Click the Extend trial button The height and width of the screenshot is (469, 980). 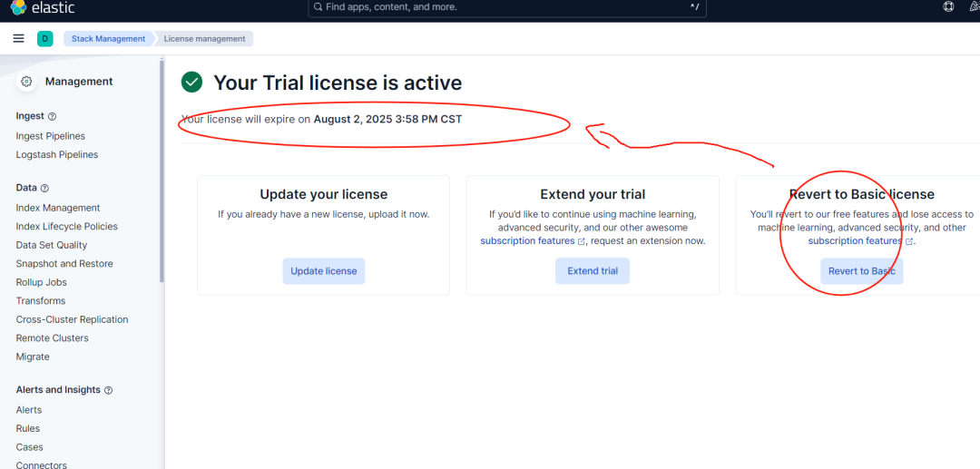pyautogui.click(x=593, y=271)
